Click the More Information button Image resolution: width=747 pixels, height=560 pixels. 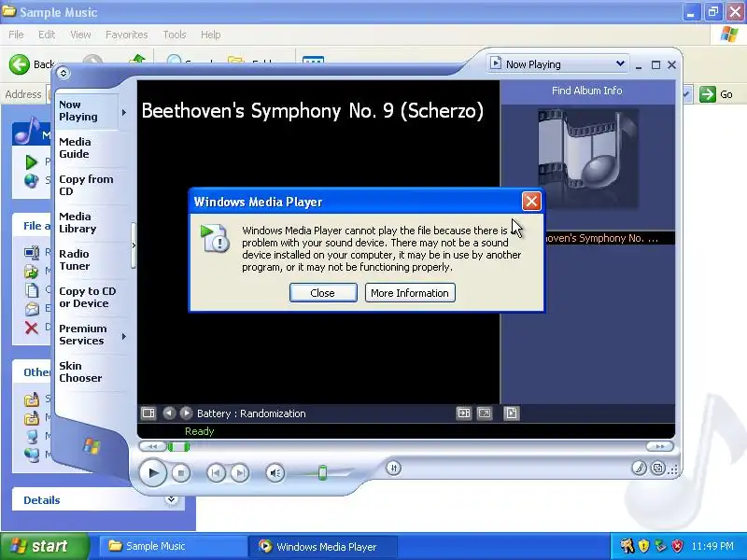[x=410, y=293]
